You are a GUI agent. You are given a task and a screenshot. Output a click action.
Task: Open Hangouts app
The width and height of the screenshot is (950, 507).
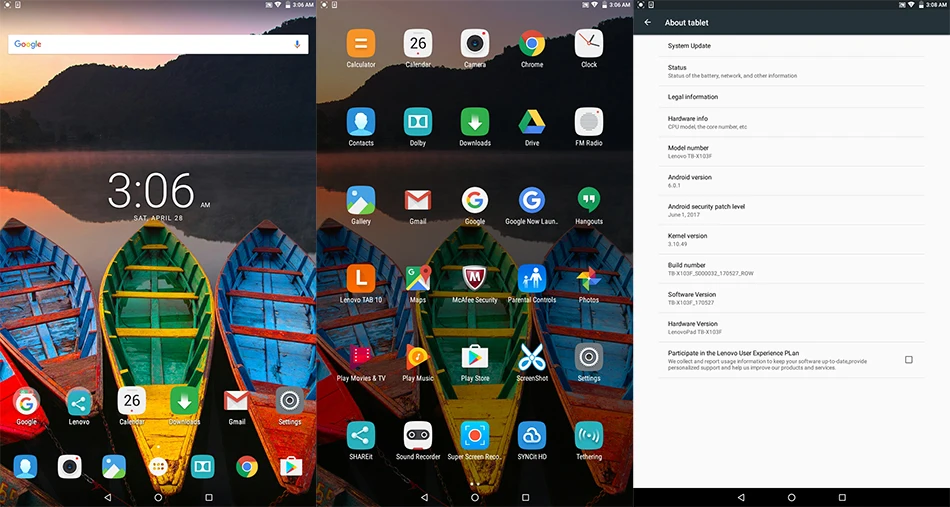click(588, 200)
